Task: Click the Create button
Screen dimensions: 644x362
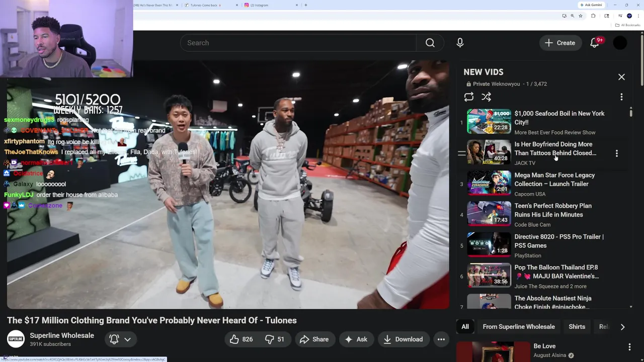Action: [x=560, y=43]
